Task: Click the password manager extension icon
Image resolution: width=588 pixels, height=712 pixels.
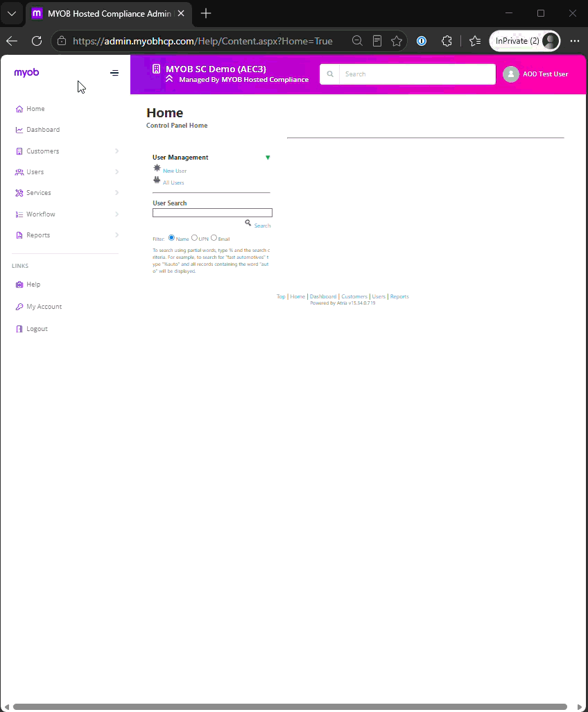Action: [422, 41]
